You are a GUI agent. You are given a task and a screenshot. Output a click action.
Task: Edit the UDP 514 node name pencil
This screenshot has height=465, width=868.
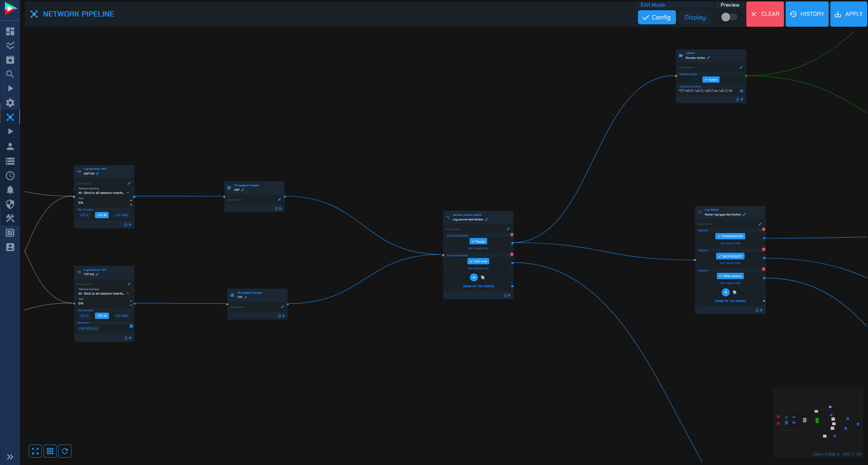97,174
